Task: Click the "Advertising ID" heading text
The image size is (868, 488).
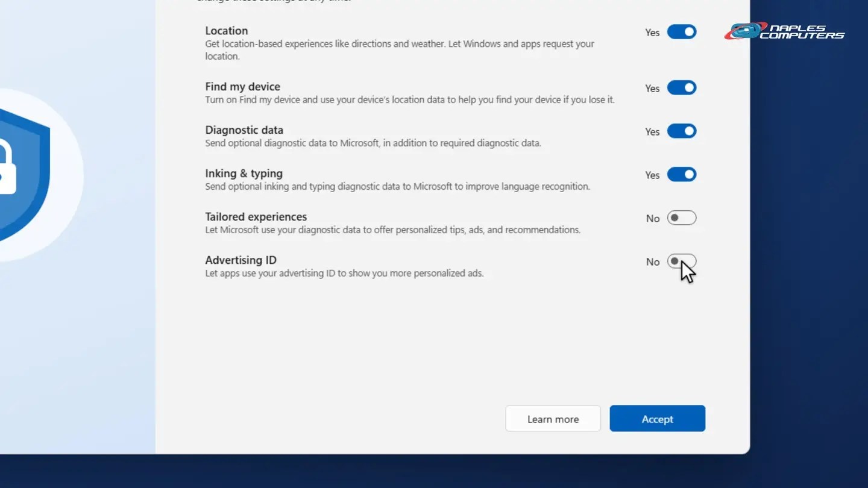Action: point(241,260)
